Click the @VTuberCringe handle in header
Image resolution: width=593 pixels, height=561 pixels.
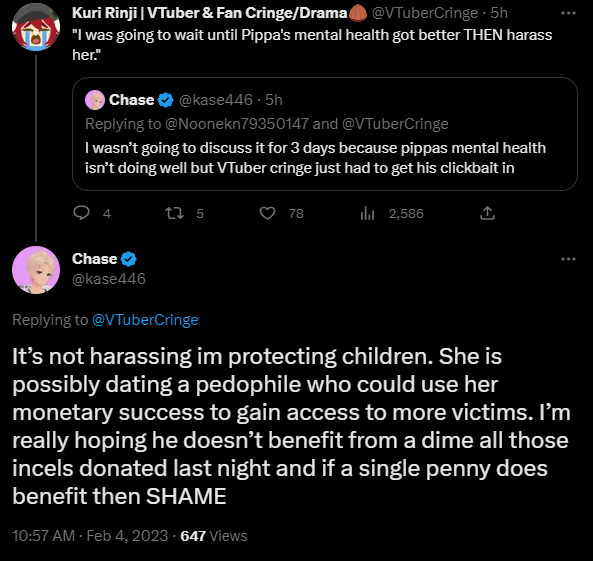(x=425, y=13)
